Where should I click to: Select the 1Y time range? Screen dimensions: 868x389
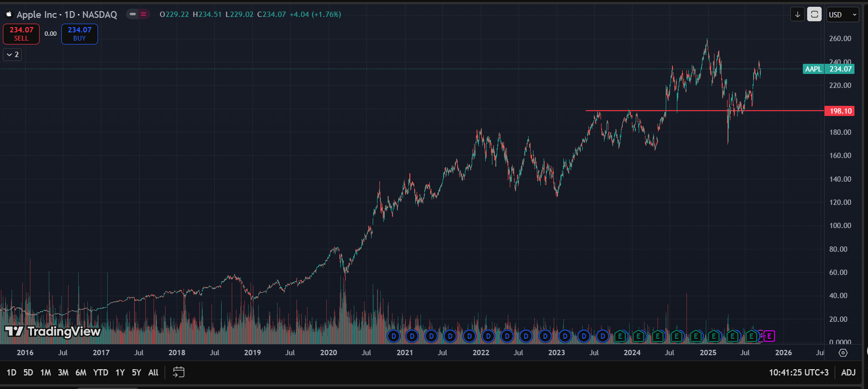120,372
